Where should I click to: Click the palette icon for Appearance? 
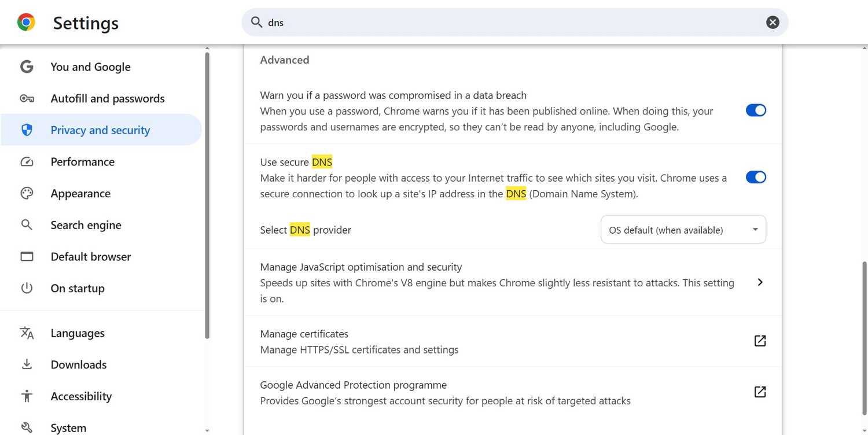pos(27,193)
